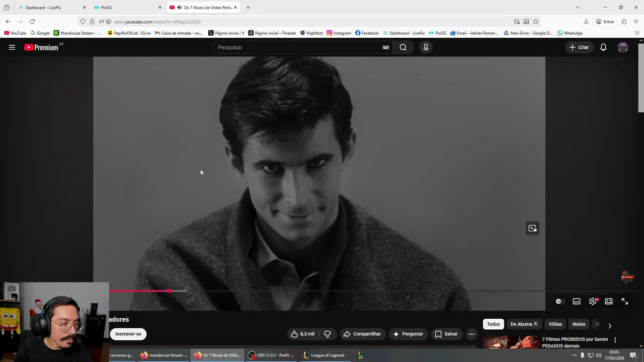The height and width of the screenshot is (362, 644).
Task: Switch the player to theater mode
Action: [609, 301]
